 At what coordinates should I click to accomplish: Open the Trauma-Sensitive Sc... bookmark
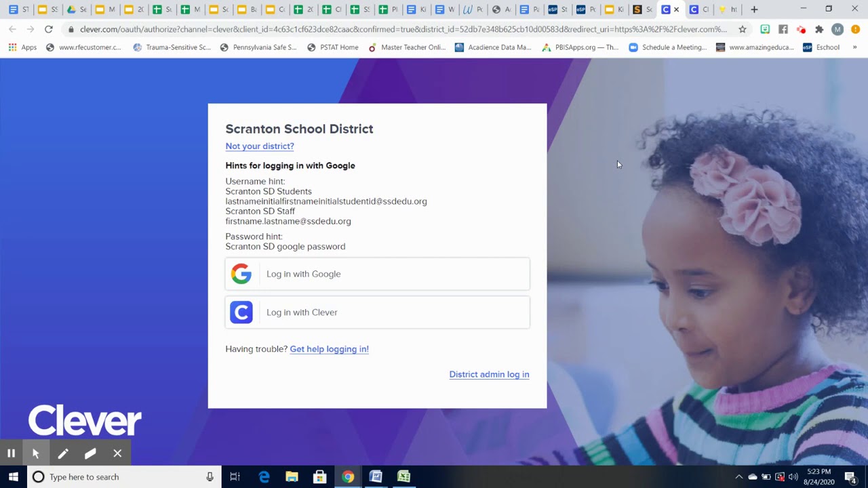[172, 47]
